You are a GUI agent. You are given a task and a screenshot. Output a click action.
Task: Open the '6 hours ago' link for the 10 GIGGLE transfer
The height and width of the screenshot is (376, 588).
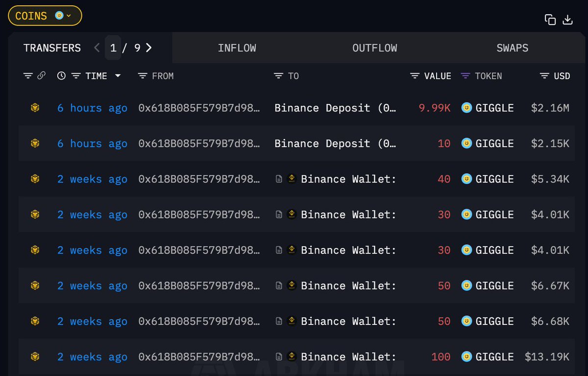click(92, 144)
